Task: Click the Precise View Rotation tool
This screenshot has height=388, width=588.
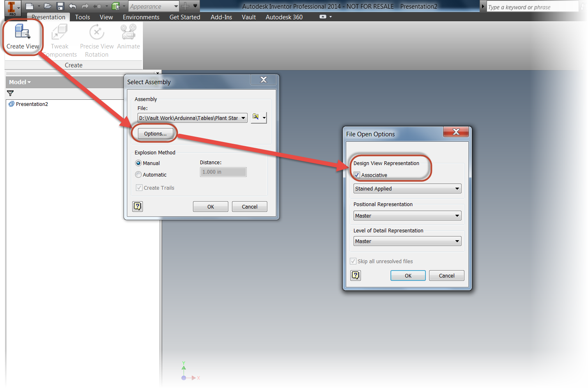Action: (x=97, y=40)
